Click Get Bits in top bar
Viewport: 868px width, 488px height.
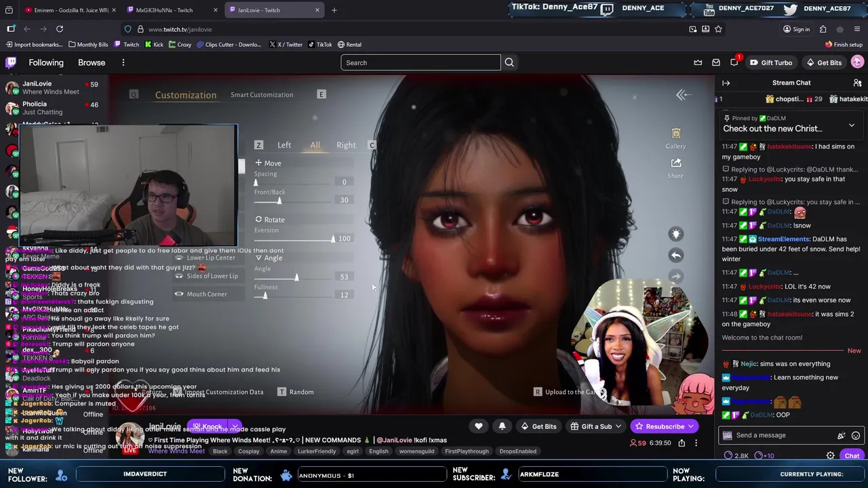click(x=823, y=62)
